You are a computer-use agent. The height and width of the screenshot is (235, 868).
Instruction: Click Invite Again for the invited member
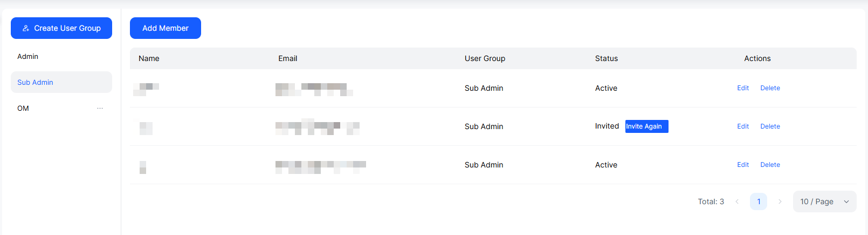pyautogui.click(x=646, y=126)
